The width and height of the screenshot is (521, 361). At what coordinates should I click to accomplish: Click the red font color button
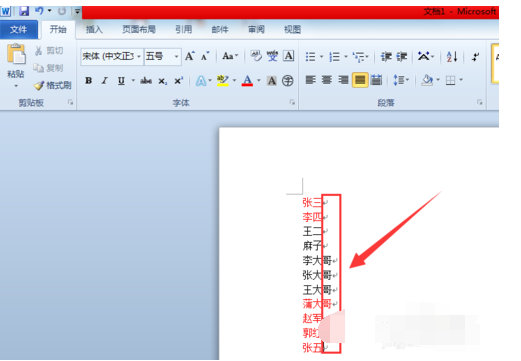pyautogui.click(x=247, y=81)
